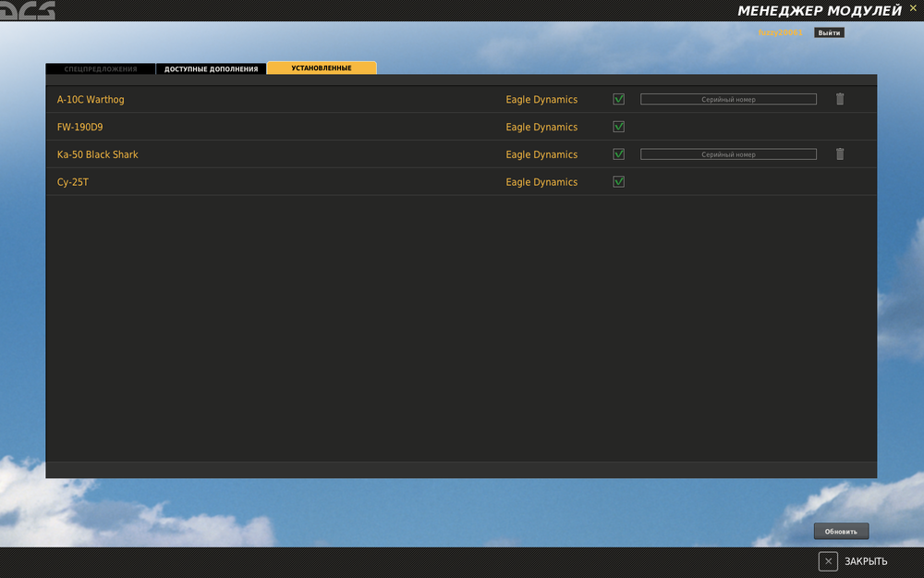Screen dimensions: 924x578
Task: Click the DCS logo in the top-left corner
Action: coord(27,10)
